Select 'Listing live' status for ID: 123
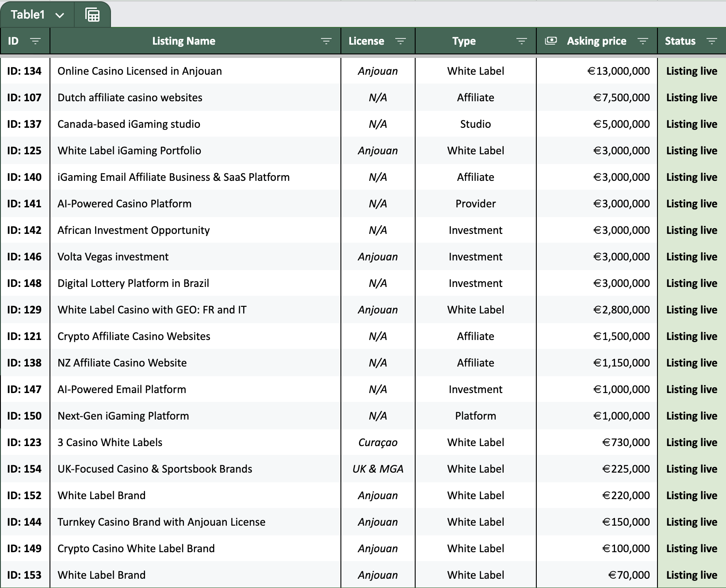726x588 pixels. [x=692, y=443]
